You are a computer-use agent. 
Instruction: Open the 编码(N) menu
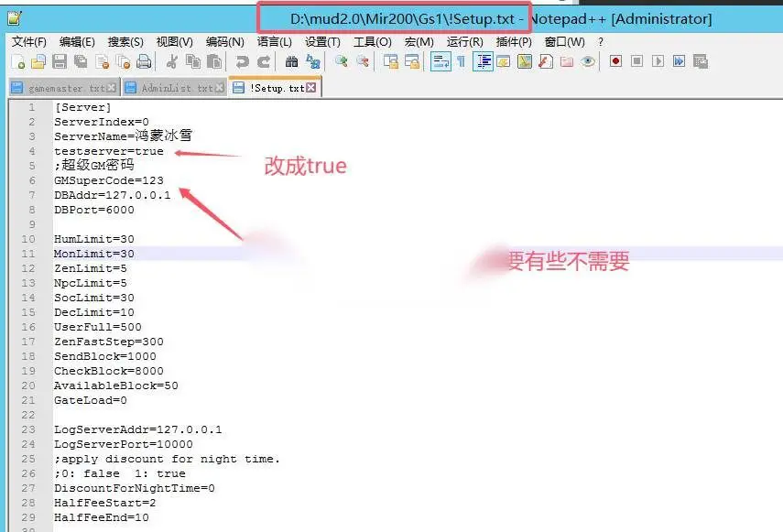224,42
